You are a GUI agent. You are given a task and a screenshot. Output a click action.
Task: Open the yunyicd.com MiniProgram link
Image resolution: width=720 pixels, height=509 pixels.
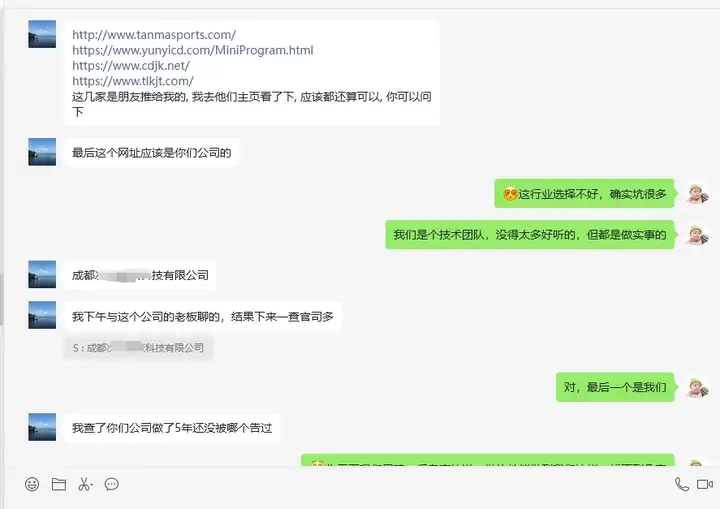193,50
